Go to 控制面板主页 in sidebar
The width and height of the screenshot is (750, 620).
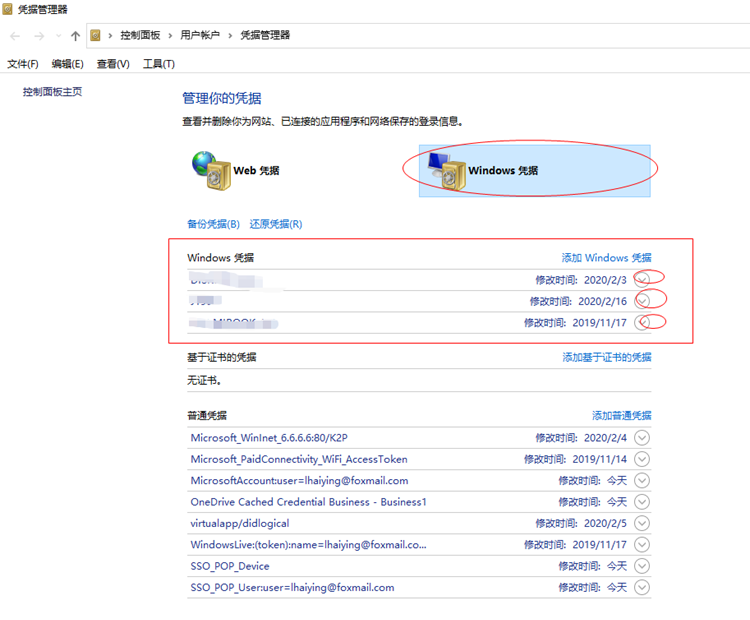point(52,92)
